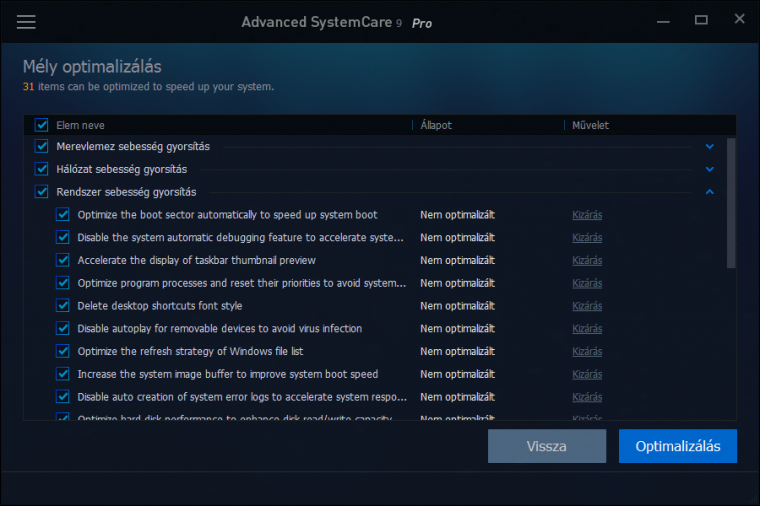Select Disable autoplay for removable devices text
The image size is (760, 506).
[x=220, y=329]
